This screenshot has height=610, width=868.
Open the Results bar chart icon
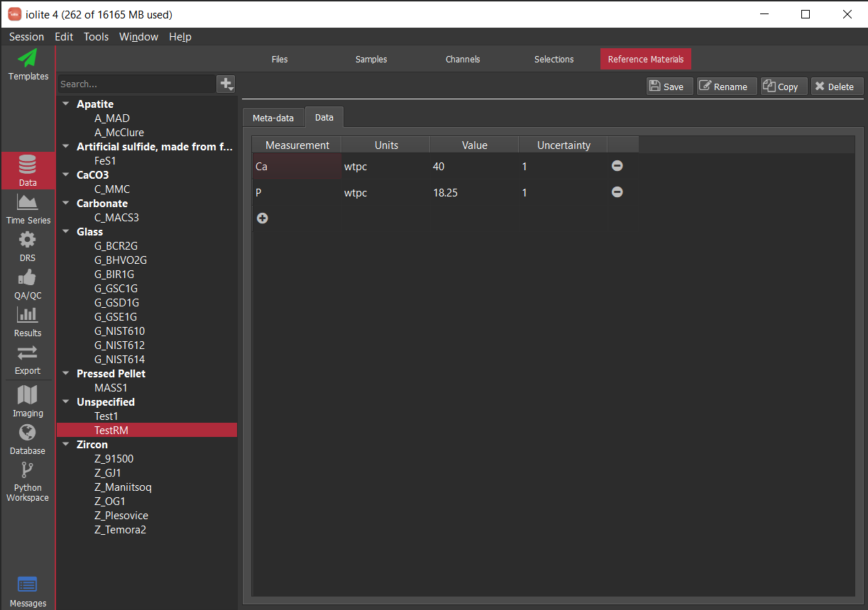[x=28, y=315]
